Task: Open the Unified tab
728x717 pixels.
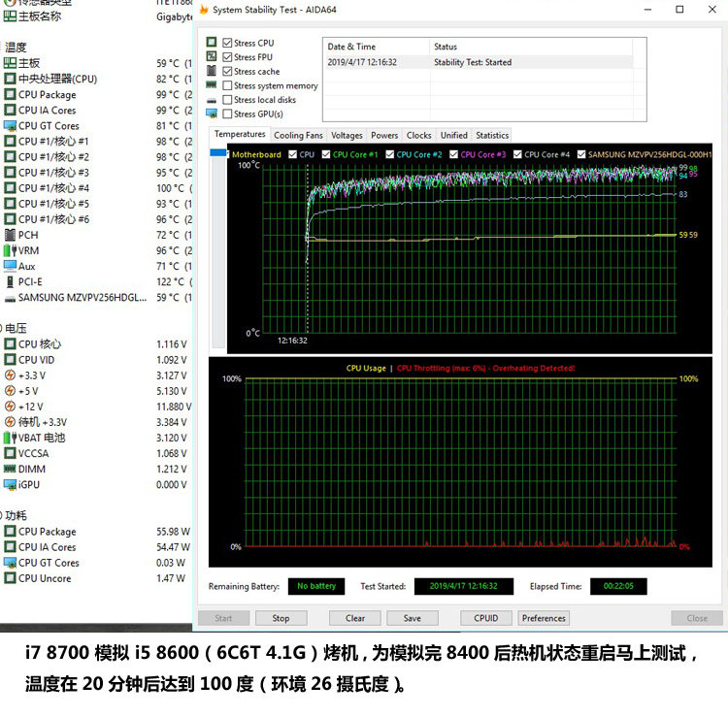Action: click(x=453, y=136)
